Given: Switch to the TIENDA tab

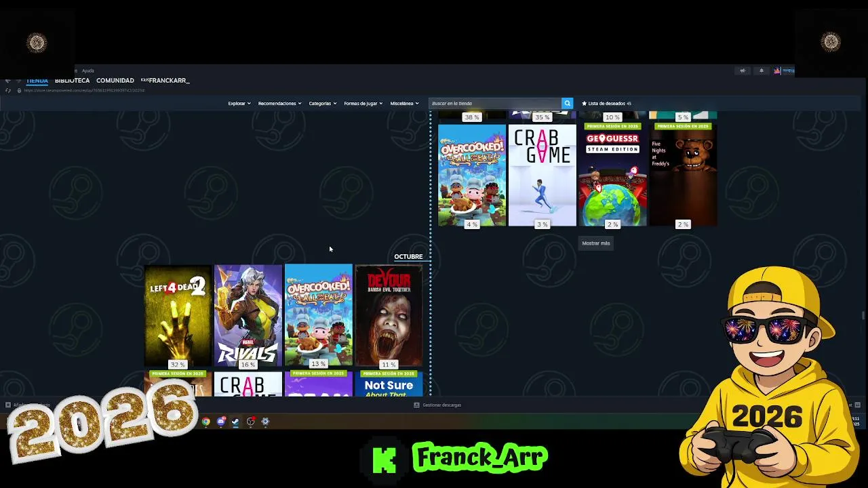Looking at the screenshot, I should pos(37,81).
